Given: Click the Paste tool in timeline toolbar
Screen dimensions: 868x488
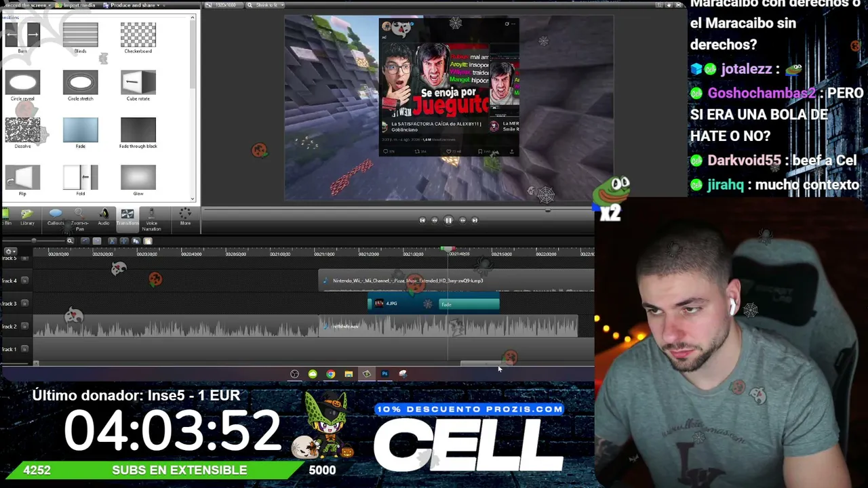Looking at the screenshot, I should (147, 241).
